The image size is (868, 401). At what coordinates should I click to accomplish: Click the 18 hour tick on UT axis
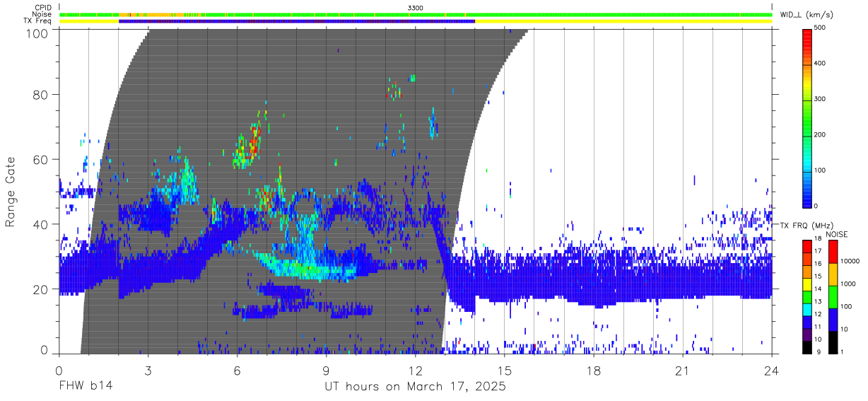point(593,370)
